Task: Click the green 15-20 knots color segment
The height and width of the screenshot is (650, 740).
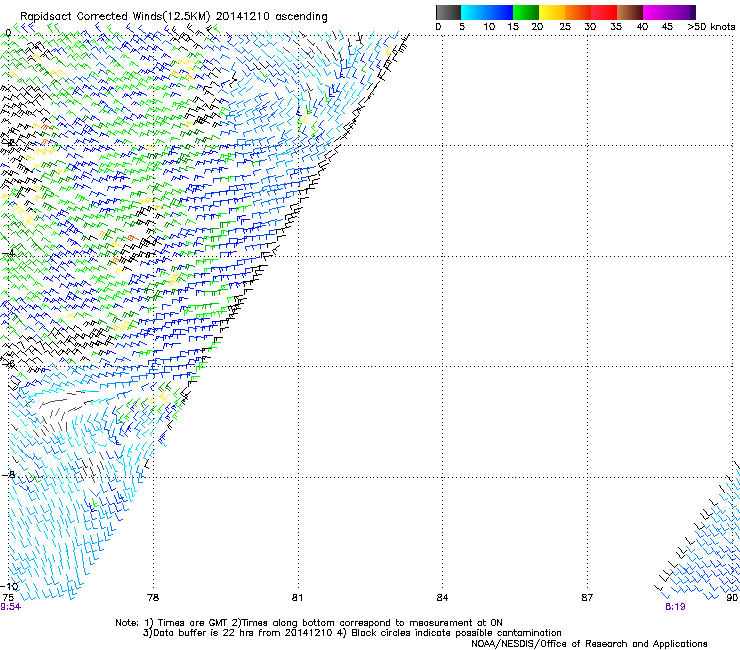Action: point(526,12)
